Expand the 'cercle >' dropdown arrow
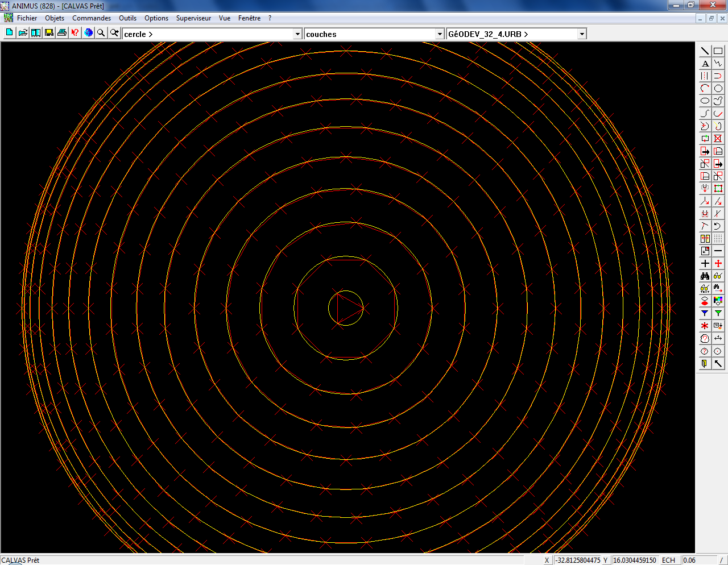The width and height of the screenshot is (728, 565). pyautogui.click(x=297, y=34)
